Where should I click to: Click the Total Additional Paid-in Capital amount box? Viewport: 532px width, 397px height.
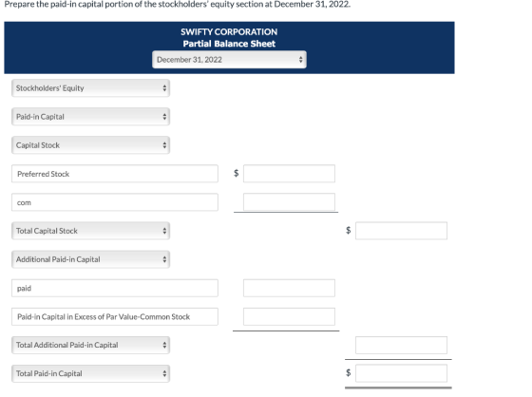pos(401,345)
